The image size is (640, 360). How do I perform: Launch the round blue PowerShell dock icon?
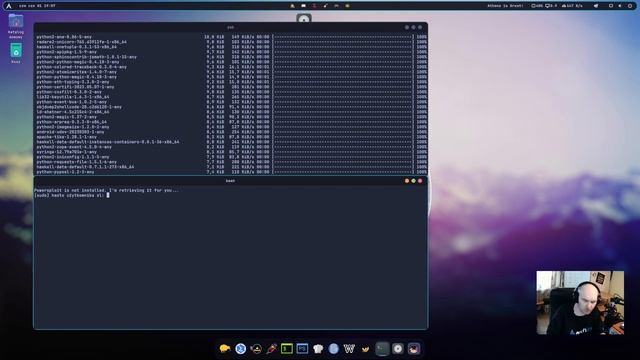tap(240, 349)
